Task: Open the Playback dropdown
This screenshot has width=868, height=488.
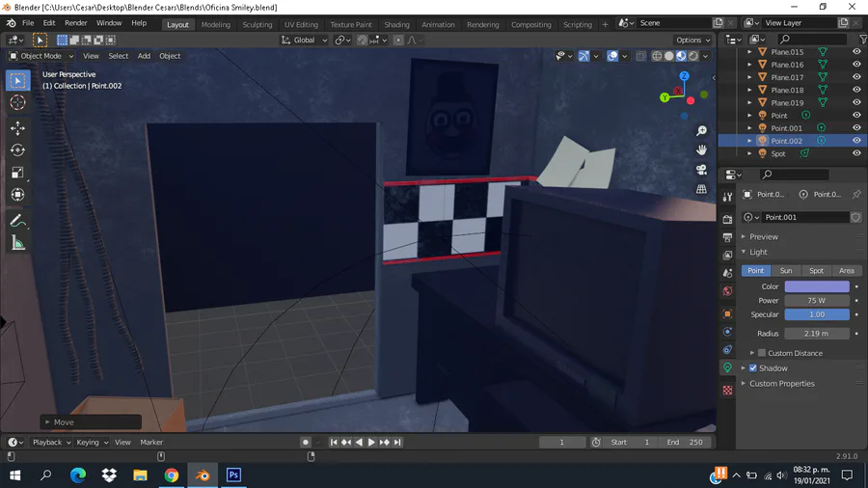Action: [x=51, y=442]
